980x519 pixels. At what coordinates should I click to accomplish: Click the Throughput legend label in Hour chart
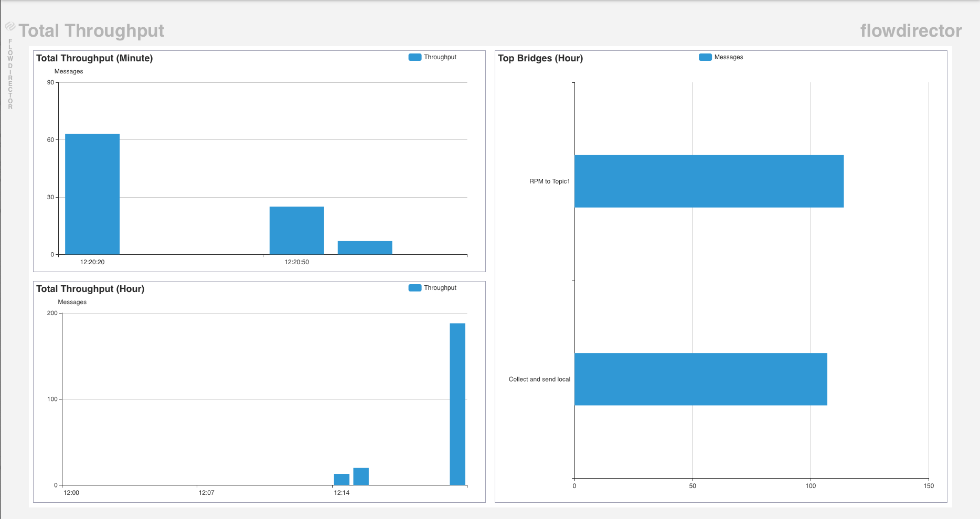[x=440, y=288]
